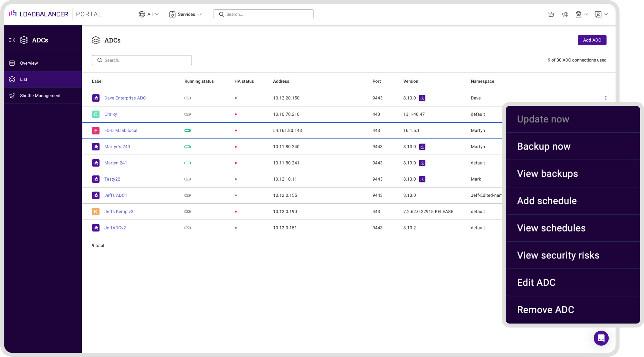
Task: Open the Martyn's 240 link
Action: click(x=117, y=147)
